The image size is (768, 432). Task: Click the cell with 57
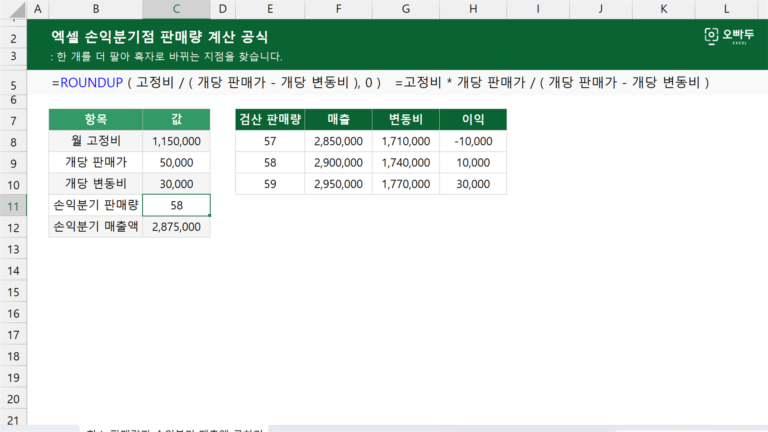point(270,141)
